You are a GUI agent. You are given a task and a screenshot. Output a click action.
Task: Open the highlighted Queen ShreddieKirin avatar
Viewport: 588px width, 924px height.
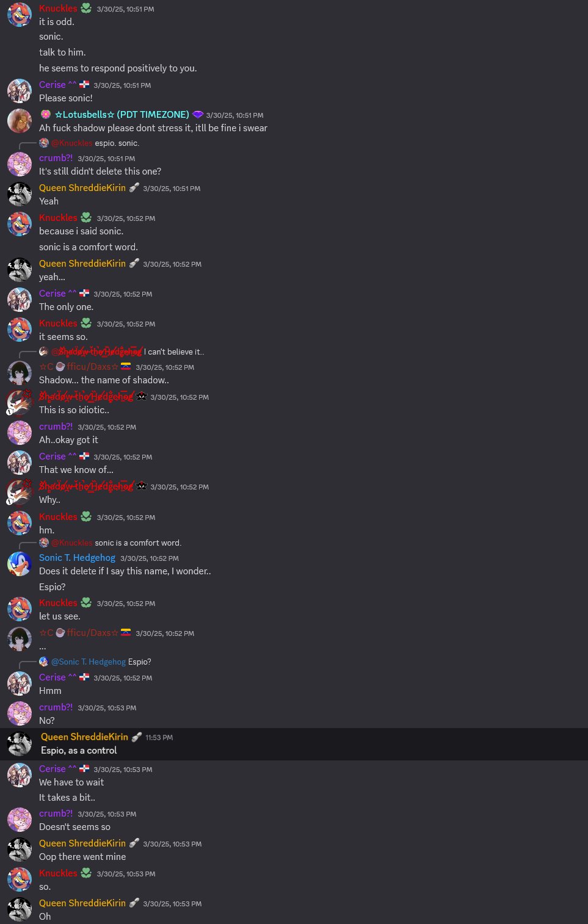click(19, 743)
